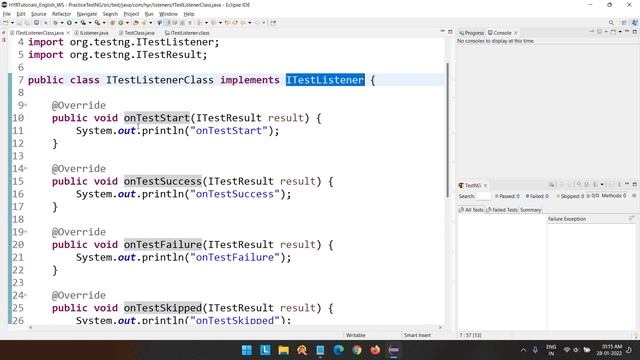Minimize the code editor pane
640x360 pixels.
(x=442, y=31)
